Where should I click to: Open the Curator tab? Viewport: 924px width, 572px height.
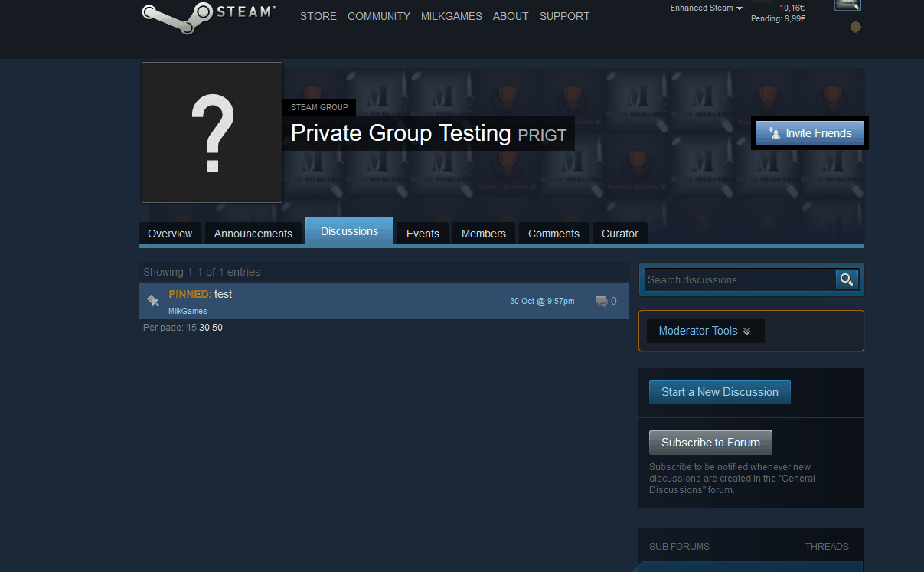pos(620,234)
